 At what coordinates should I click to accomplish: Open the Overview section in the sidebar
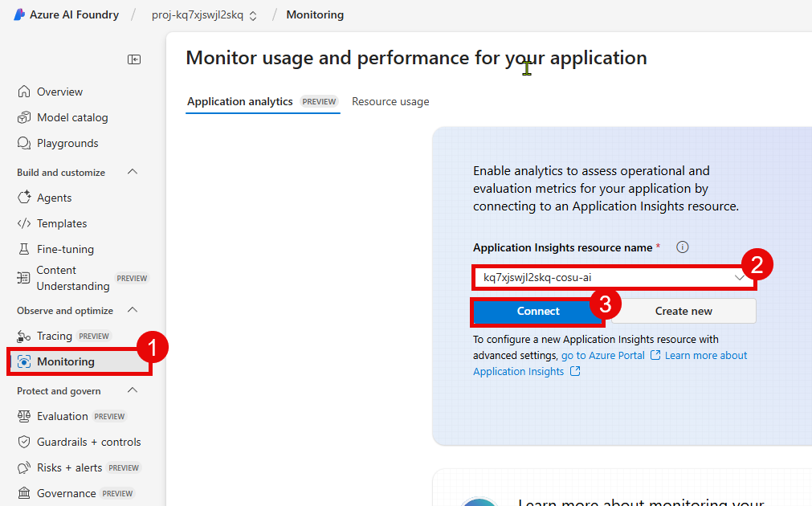point(59,91)
